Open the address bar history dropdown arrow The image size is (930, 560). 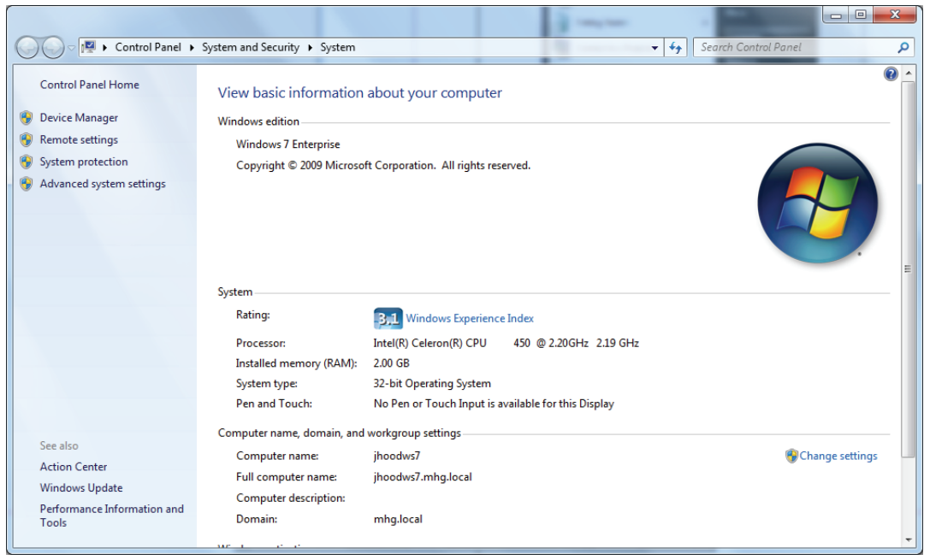click(x=655, y=48)
